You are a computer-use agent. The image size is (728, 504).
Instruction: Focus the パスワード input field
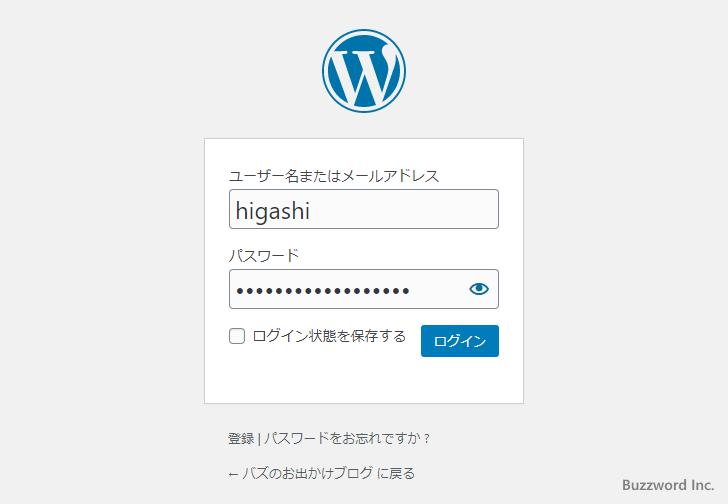click(345, 289)
